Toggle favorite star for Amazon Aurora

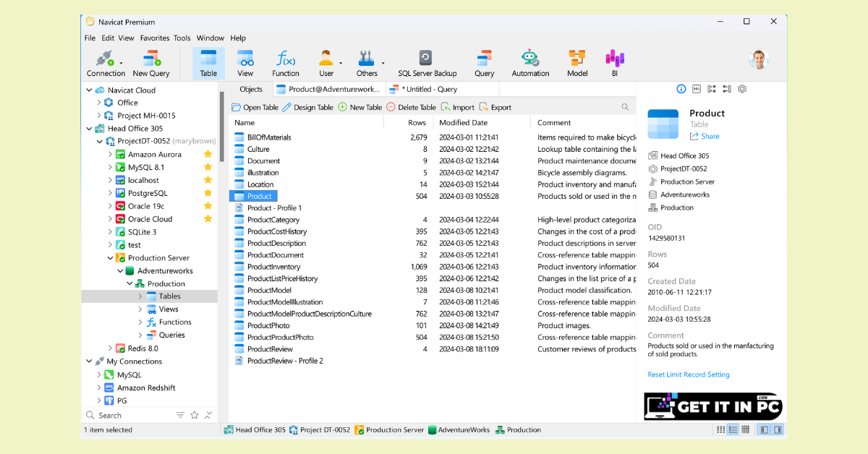click(x=208, y=155)
